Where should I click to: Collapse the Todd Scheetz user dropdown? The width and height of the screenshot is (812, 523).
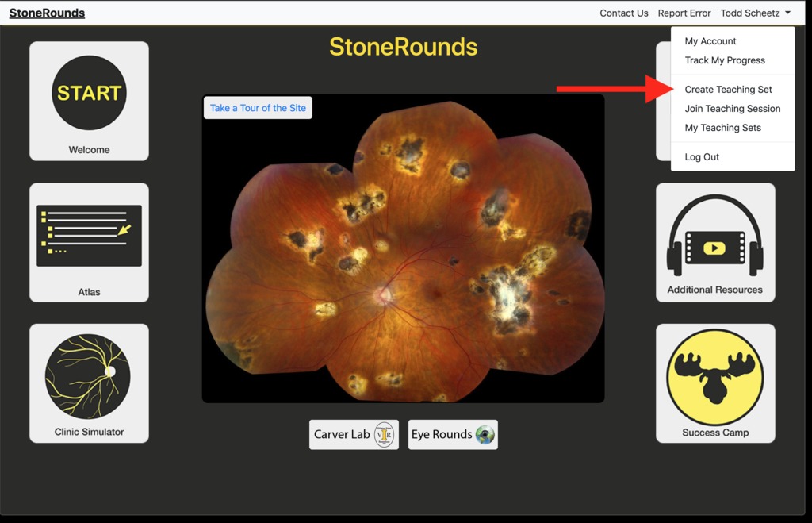(755, 13)
